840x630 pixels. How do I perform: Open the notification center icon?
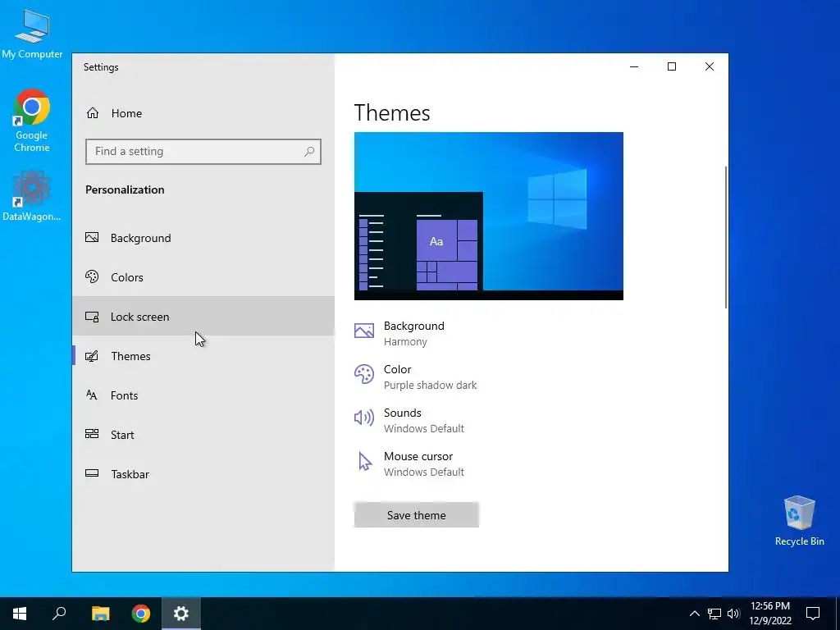[x=813, y=614]
